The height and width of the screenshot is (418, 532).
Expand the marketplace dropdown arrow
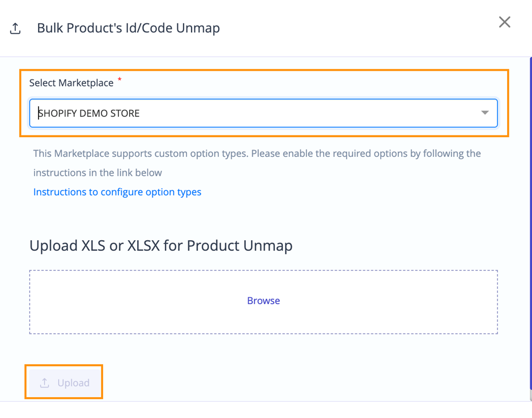click(x=485, y=113)
